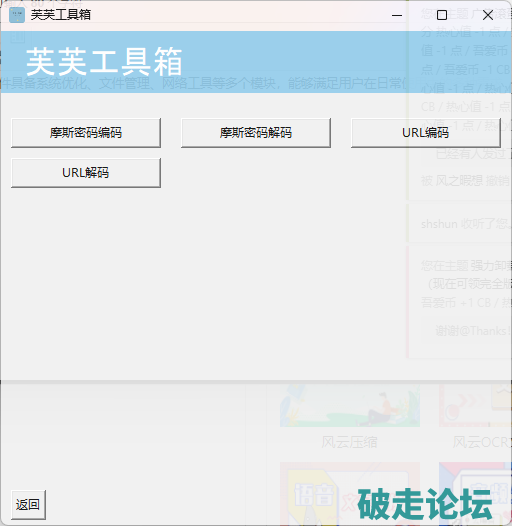The width and height of the screenshot is (512, 526).
Task: Click the 破走论坛 watermark logo
Action: (x=425, y=505)
